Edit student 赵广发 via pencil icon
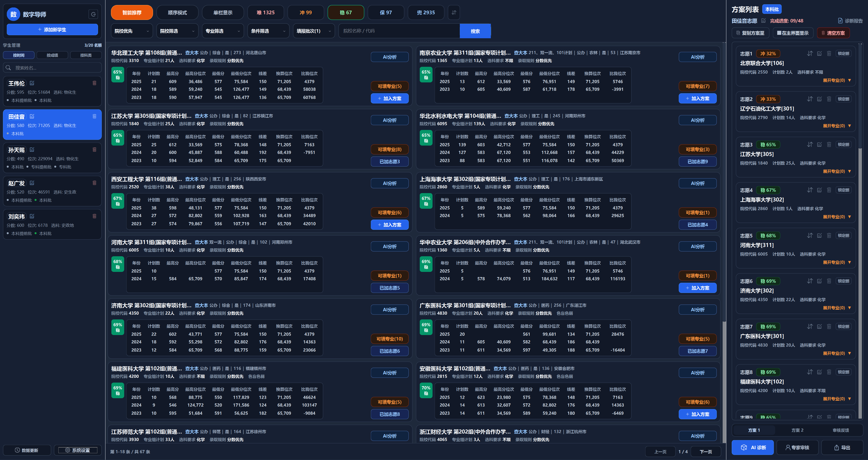868x460 pixels. (32, 183)
